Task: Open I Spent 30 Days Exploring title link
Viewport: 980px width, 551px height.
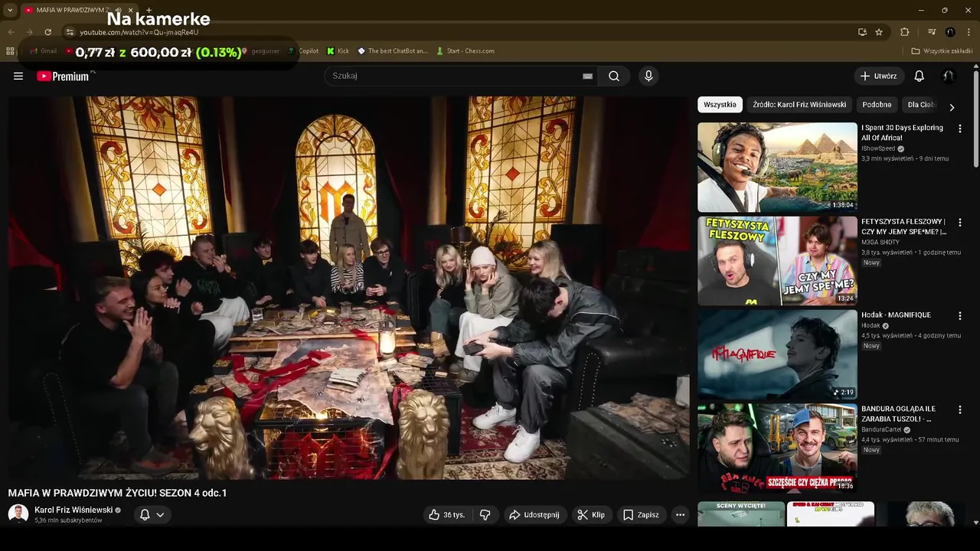Action: pos(902,133)
